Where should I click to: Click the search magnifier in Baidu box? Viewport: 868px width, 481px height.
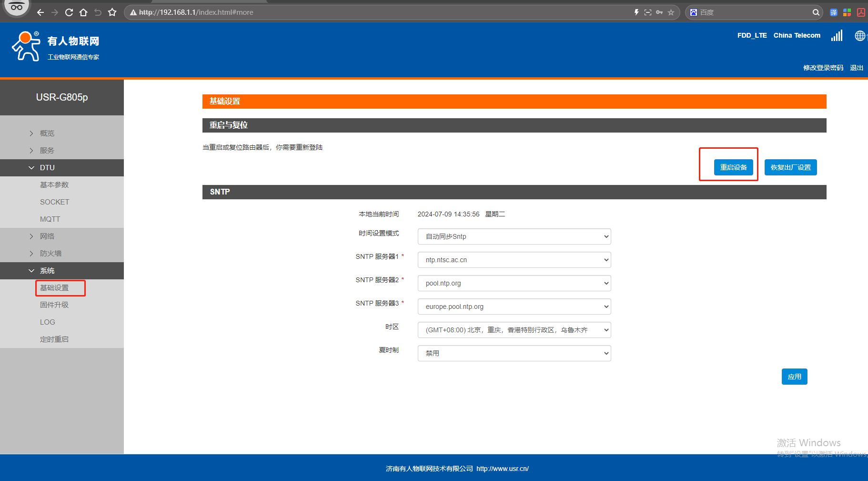[816, 12]
